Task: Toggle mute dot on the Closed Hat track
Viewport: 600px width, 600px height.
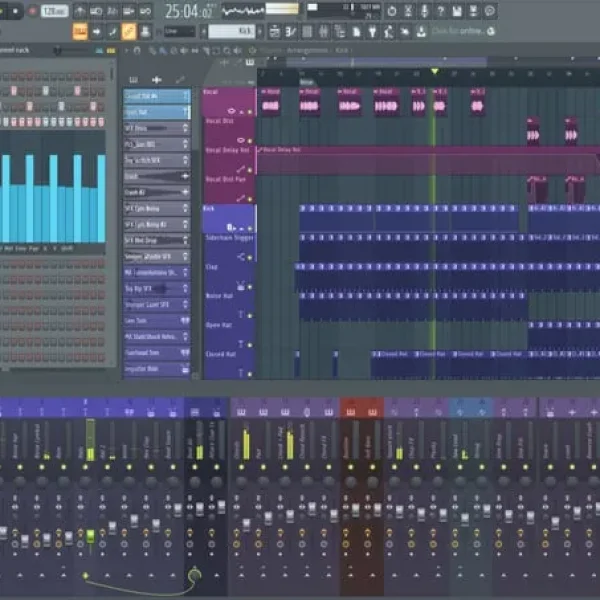Action: (x=251, y=371)
